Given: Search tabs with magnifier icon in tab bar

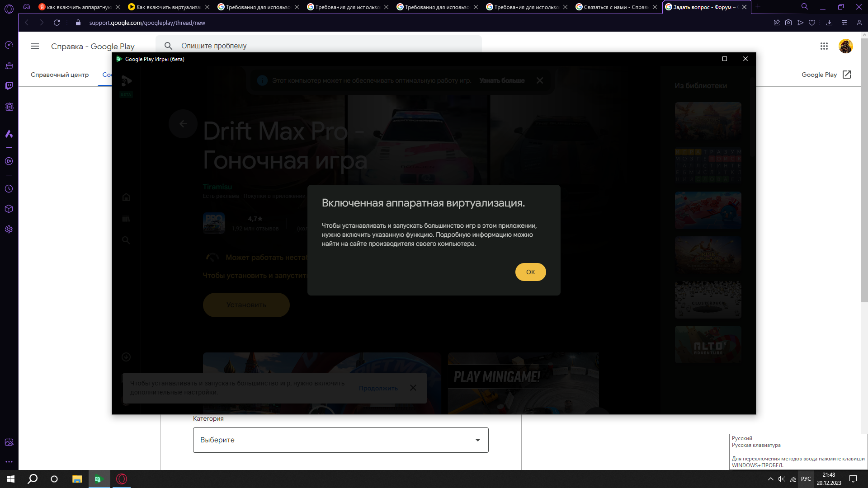Looking at the screenshot, I should pyautogui.click(x=804, y=7).
